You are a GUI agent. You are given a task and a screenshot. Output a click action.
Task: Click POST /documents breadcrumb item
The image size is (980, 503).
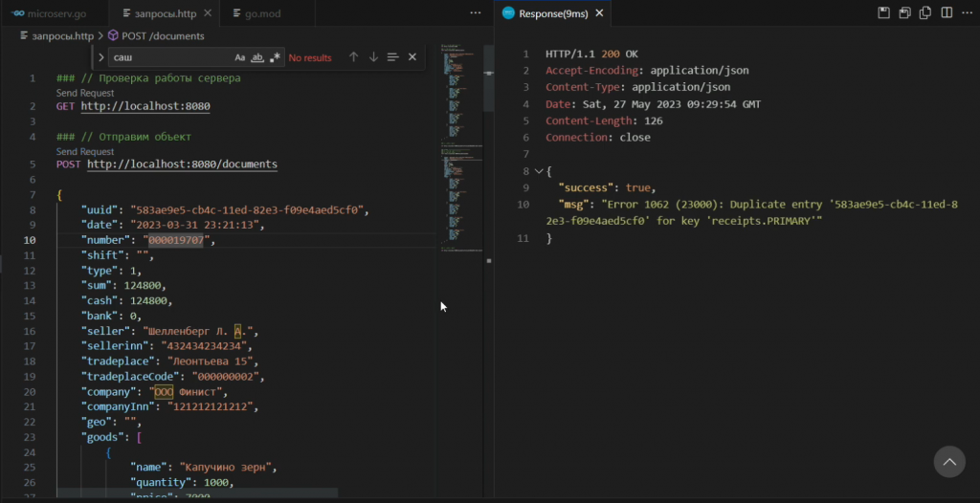click(163, 36)
